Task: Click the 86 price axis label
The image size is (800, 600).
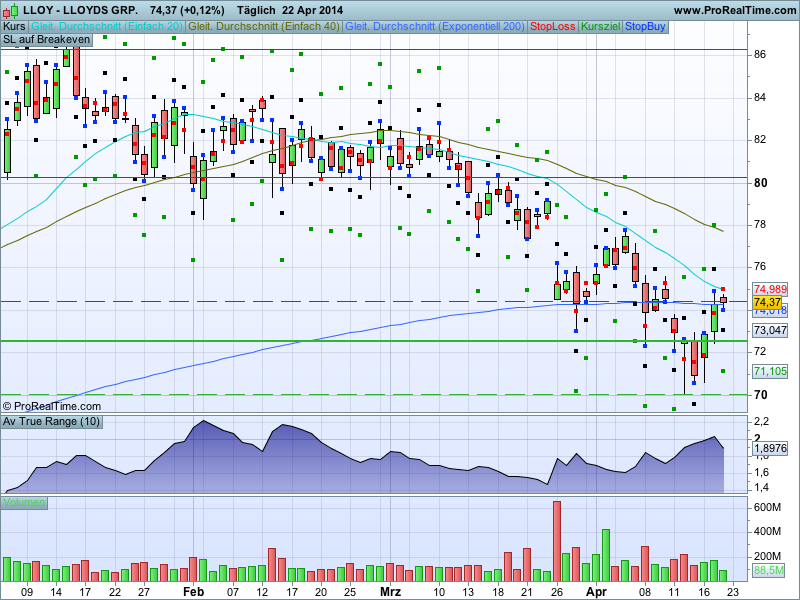Action: 760,55
